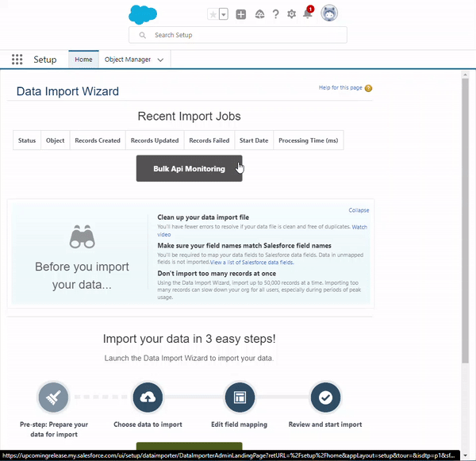This screenshot has width=476, height=461.
Task: Open the setup gear icon
Action: (x=292, y=14)
